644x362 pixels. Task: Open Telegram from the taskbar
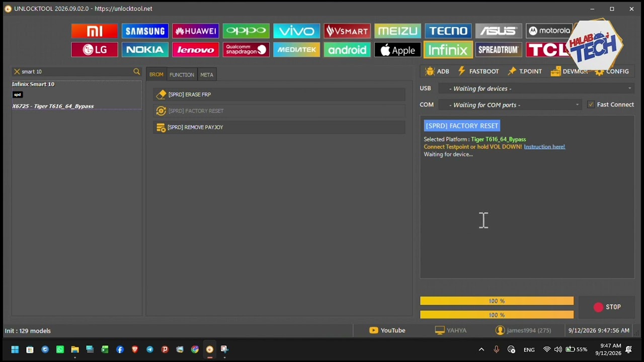coord(150,349)
